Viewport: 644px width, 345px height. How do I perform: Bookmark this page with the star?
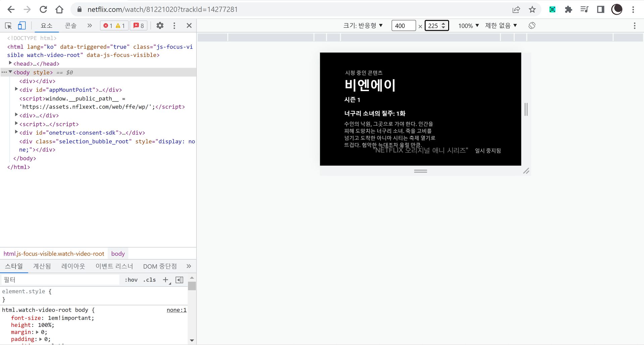click(x=532, y=9)
